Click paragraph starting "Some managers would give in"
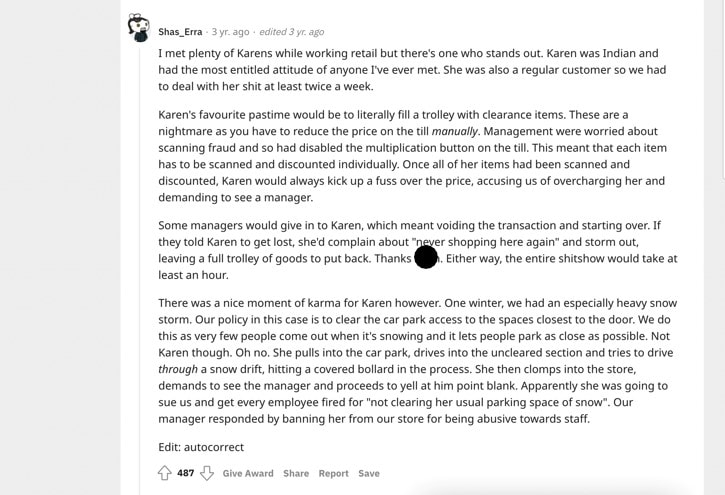Viewport: 725px width, 495px height. tap(418, 250)
